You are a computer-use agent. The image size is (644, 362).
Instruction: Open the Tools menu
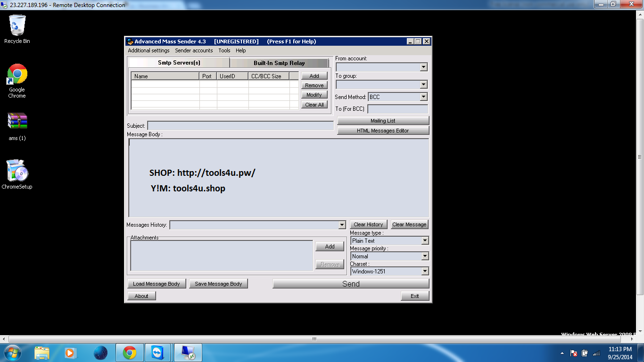(x=224, y=50)
